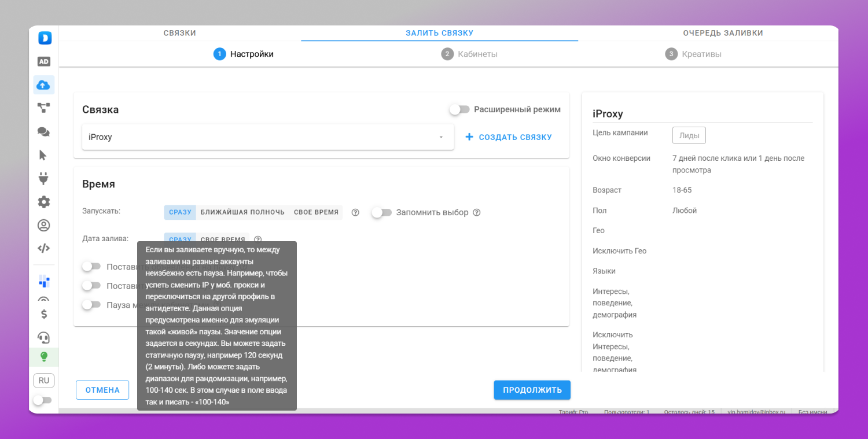This screenshot has width=868, height=439.
Task: Switch to 'Связки' tab
Action: click(180, 33)
